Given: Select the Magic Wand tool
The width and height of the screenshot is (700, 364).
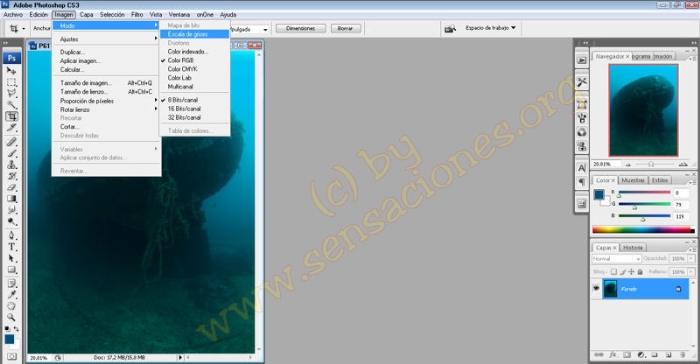Looking at the screenshot, I should point(12,105).
